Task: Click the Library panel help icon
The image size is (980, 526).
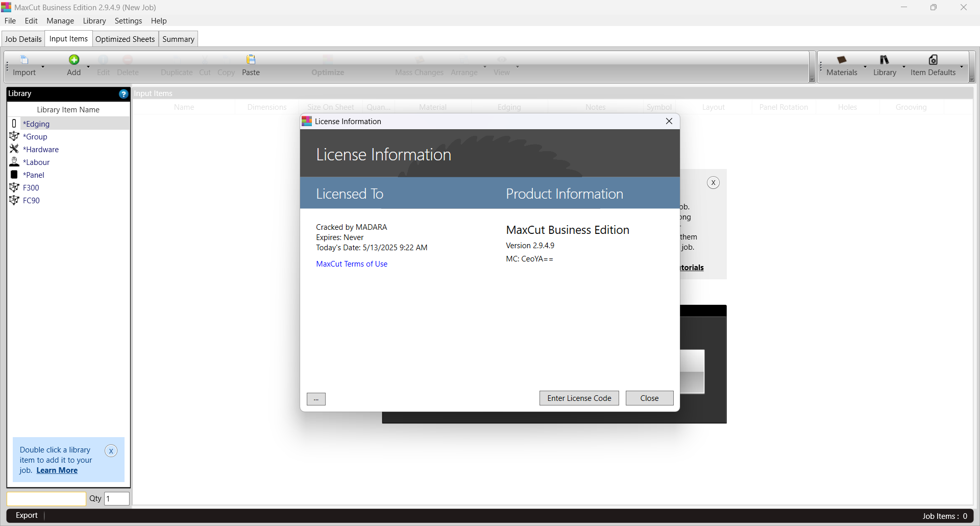Action: tap(124, 94)
